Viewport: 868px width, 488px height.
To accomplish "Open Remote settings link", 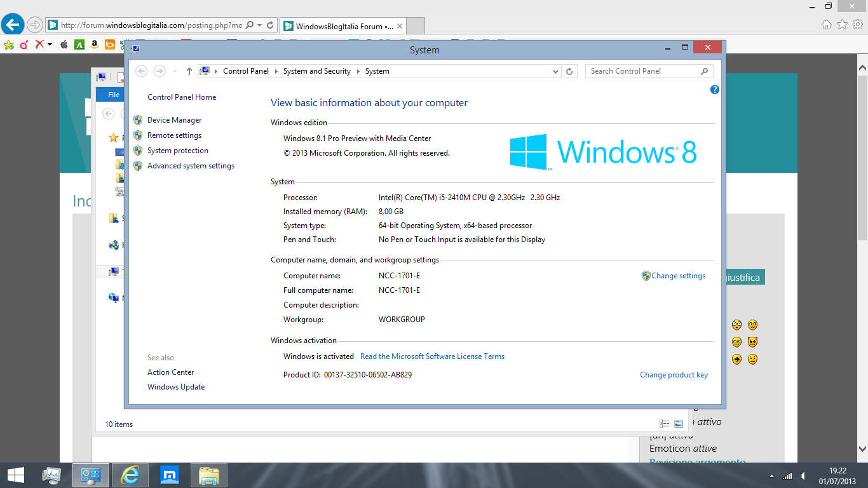I will (x=174, y=135).
